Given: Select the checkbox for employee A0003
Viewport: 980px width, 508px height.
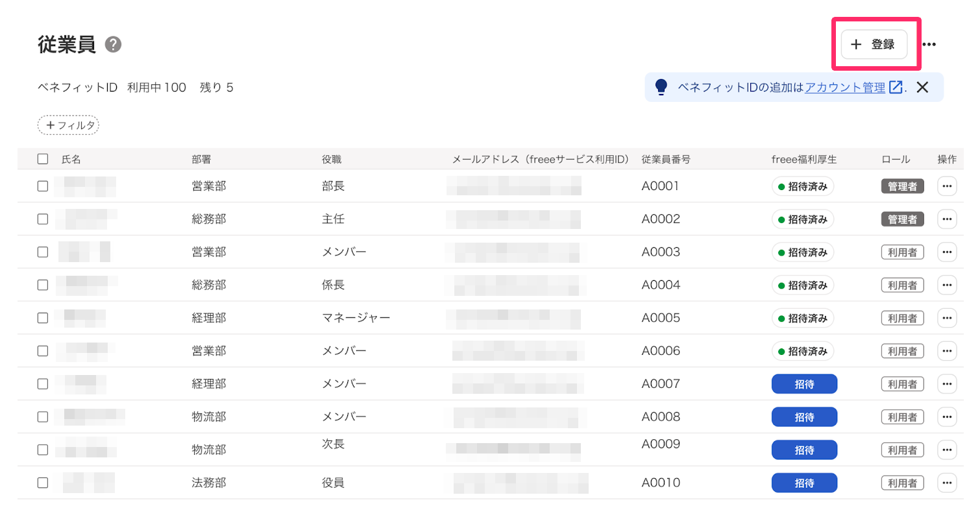Looking at the screenshot, I should 42,252.
